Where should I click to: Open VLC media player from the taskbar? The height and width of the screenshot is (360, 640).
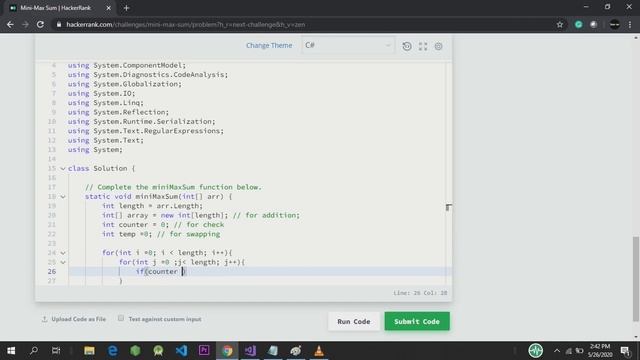point(319,351)
